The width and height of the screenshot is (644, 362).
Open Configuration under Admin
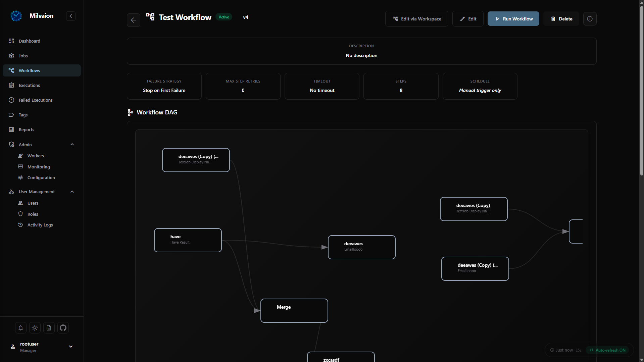(x=41, y=177)
